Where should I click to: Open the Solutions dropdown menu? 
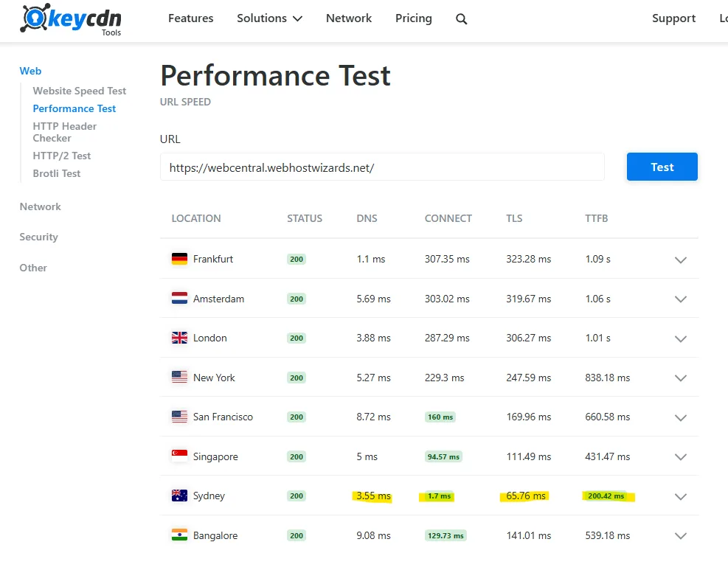coord(269,18)
